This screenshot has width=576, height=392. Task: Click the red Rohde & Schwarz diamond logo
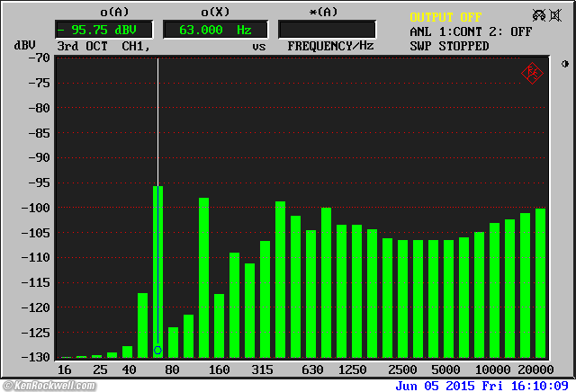click(x=531, y=74)
